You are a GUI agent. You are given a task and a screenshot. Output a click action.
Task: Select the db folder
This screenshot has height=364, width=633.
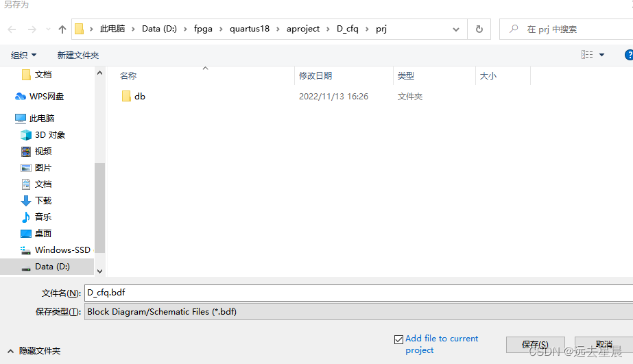pyautogui.click(x=140, y=97)
